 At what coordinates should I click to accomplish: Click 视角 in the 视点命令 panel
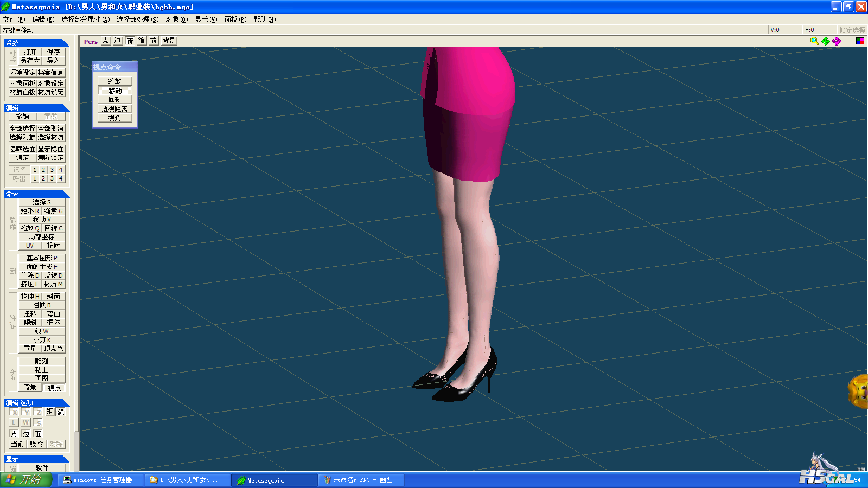tap(115, 118)
